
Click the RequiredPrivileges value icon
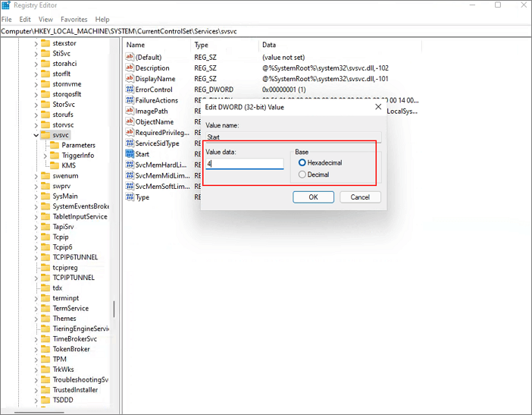click(130, 133)
